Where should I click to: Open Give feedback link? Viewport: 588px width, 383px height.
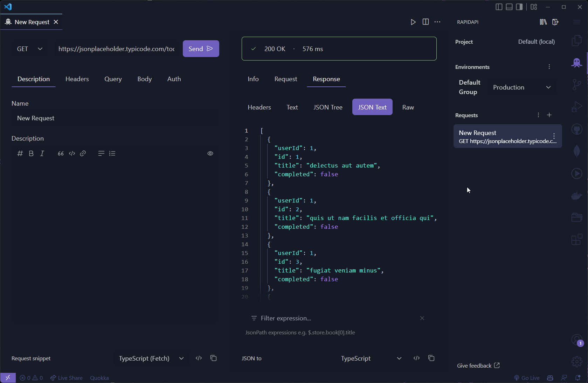[x=478, y=366]
